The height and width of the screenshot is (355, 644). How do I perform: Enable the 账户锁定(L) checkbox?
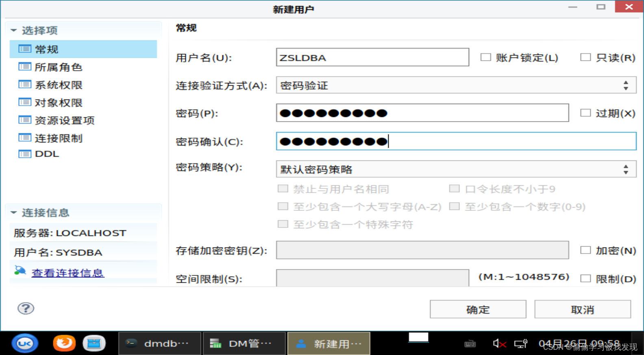coord(485,57)
